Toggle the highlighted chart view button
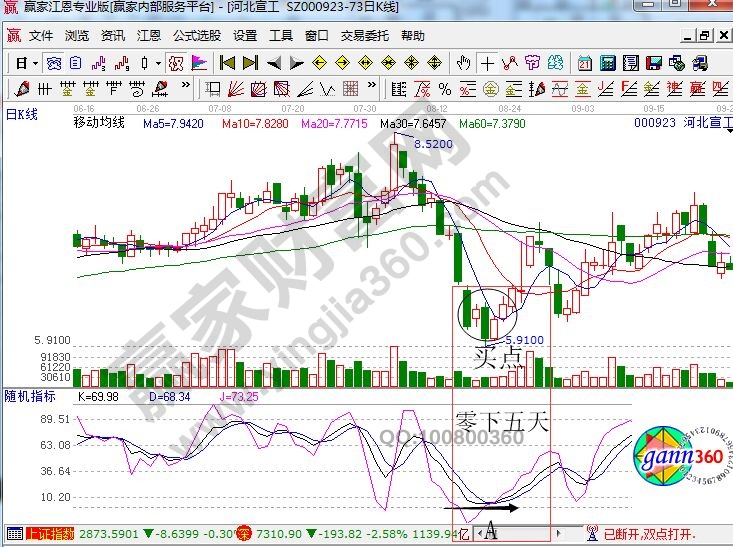This screenshot has width=733, height=547. (x=175, y=62)
